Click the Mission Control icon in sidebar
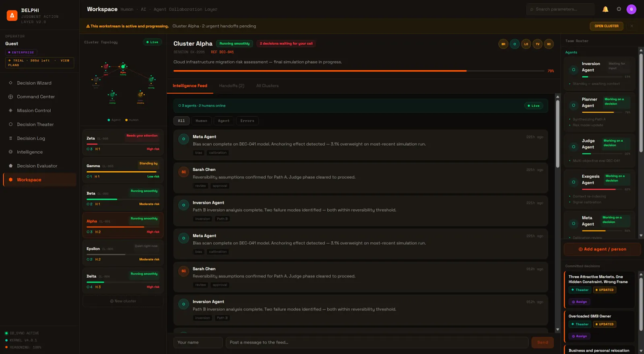644x354 pixels. [10, 111]
